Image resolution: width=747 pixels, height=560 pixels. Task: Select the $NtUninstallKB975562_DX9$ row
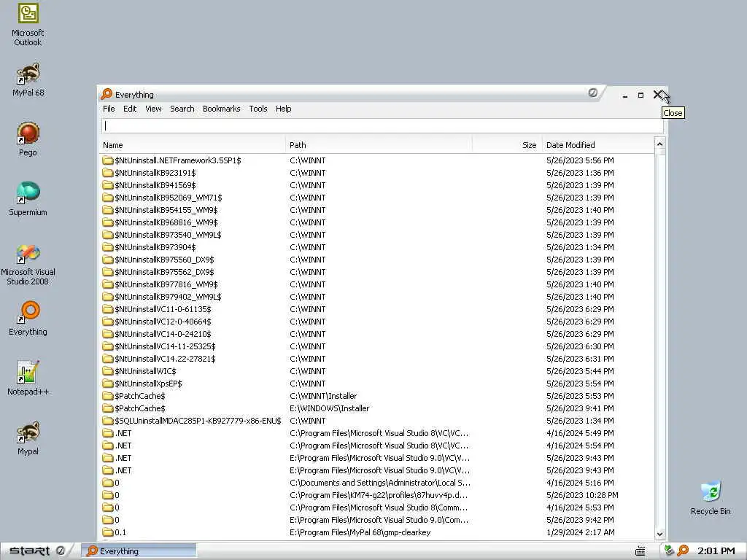(377, 272)
